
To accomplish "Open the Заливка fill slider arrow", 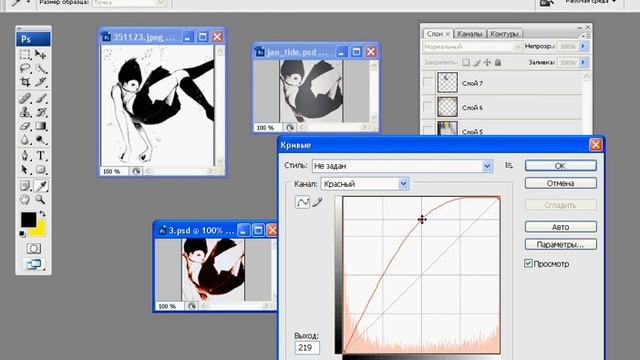I will click(x=583, y=62).
